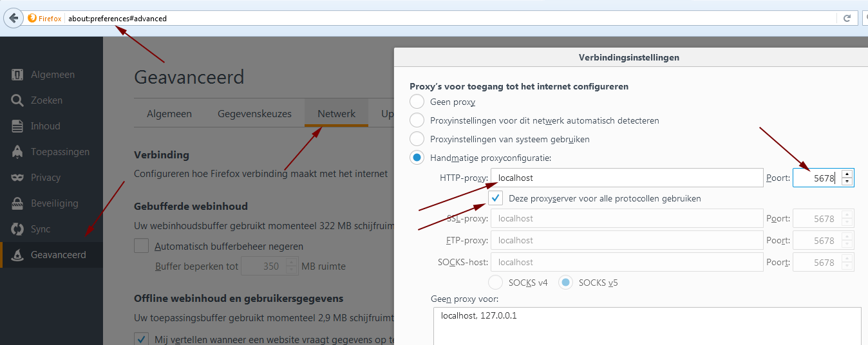Screen dimensions: 868x345
Task: Select Proxyinstellingen van systeem gebruiken option
Action: click(x=417, y=139)
